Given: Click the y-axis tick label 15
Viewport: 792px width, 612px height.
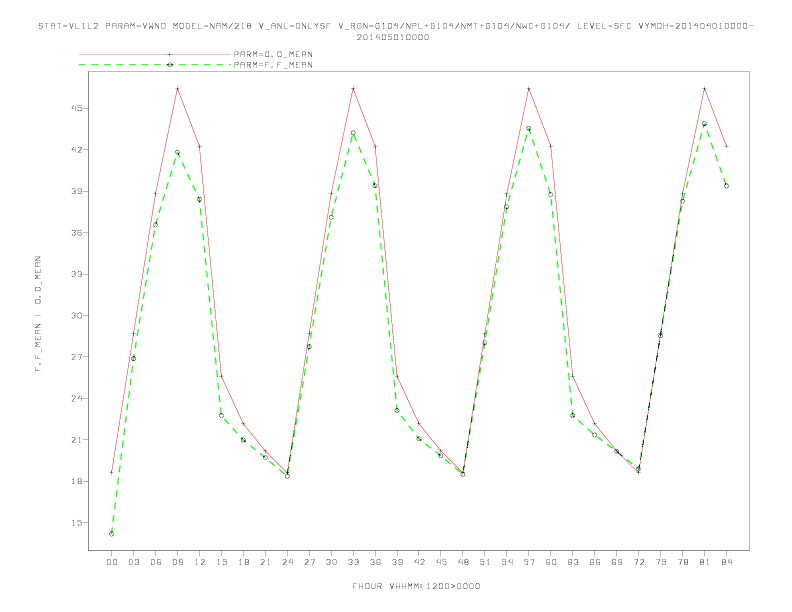Looking at the screenshot, I should coord(77,522).
